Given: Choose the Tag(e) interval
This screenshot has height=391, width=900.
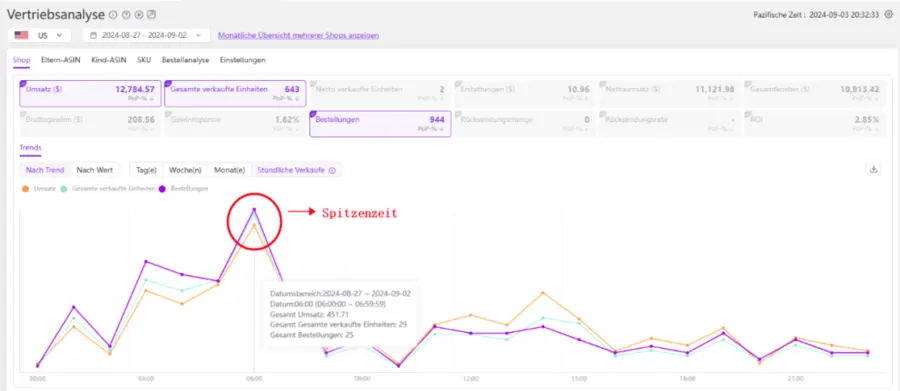Looking at the screenshot, I should [146, 170].
